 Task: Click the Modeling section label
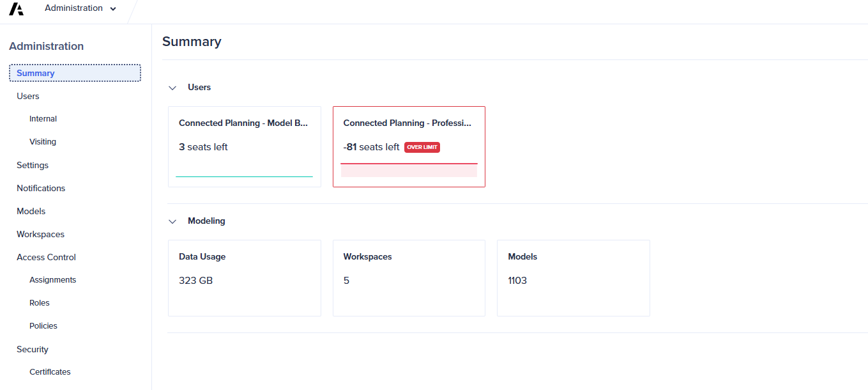point(206,221)
